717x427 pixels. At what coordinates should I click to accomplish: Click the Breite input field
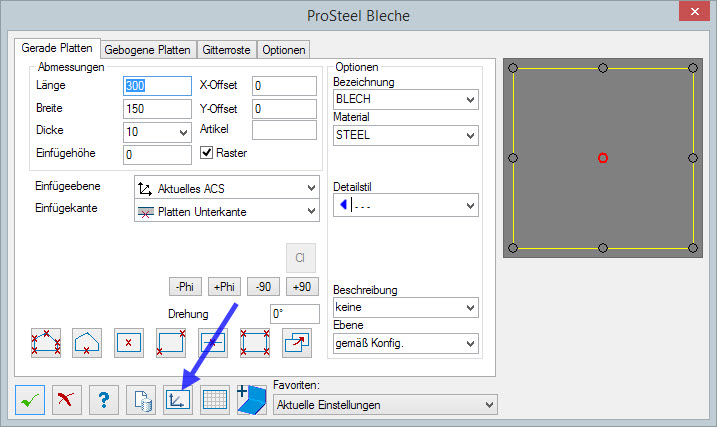coord(157,109)
